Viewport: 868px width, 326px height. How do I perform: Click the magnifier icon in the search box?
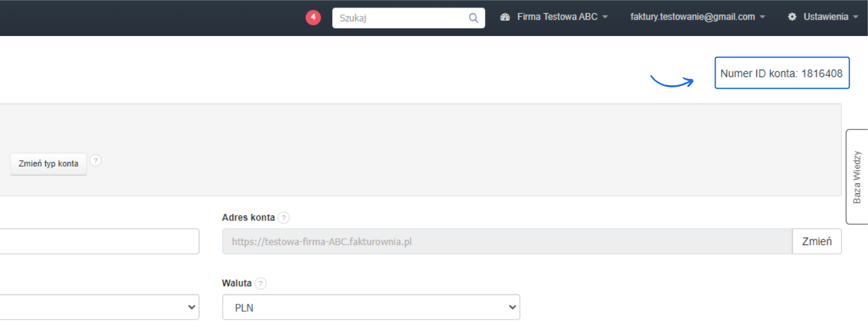pos(473,18)
